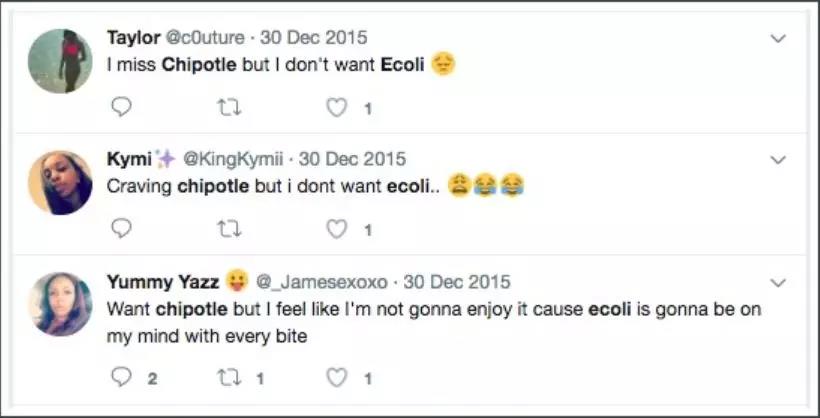Like Yummy Yazz's tweet
Image resolution: width=820 pixels, height=418 pixels.
click(x=337, y=377)
